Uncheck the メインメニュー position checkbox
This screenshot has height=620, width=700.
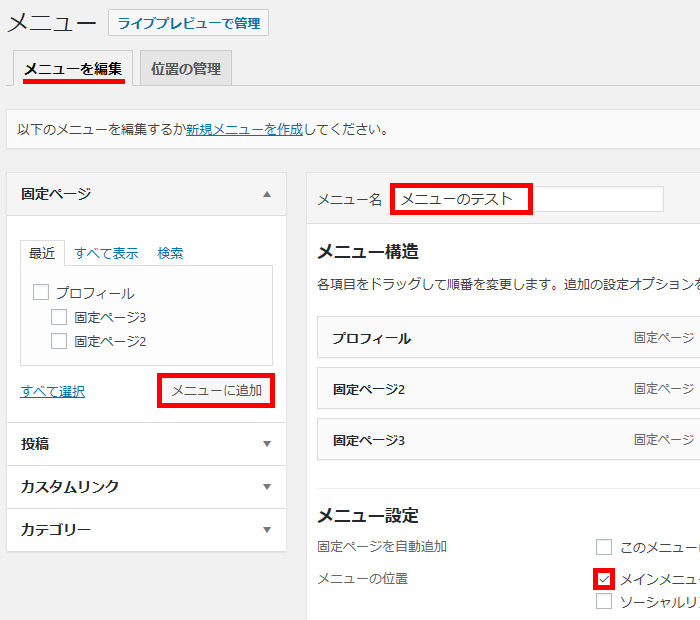click(x=604, y=579)
